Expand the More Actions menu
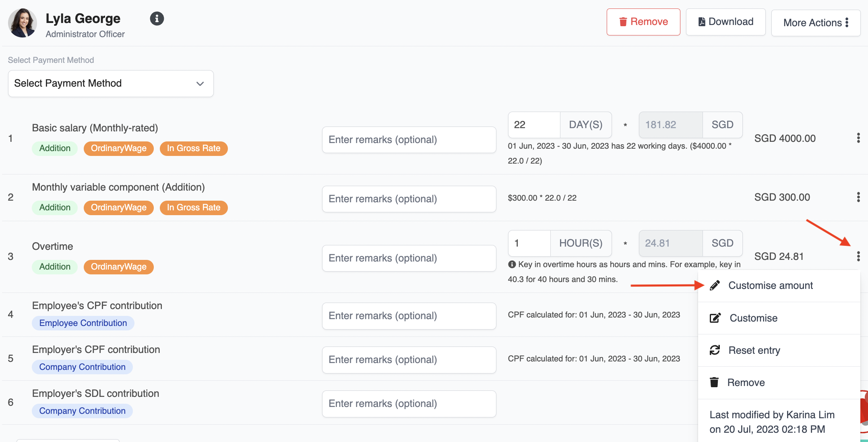 click(816, 23)
